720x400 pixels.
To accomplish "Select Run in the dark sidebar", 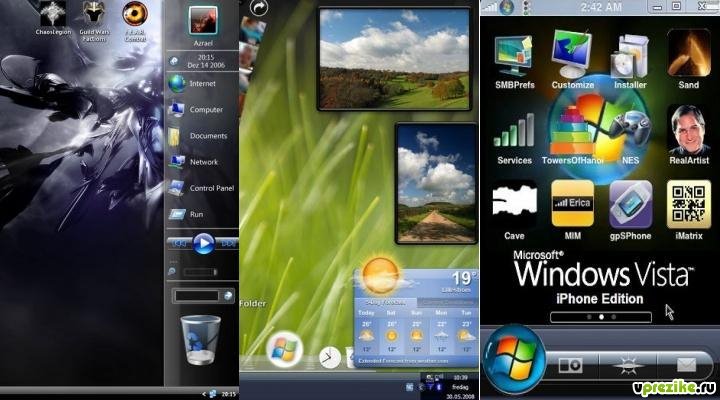I will pyautogui.click(x=186, y=214).
